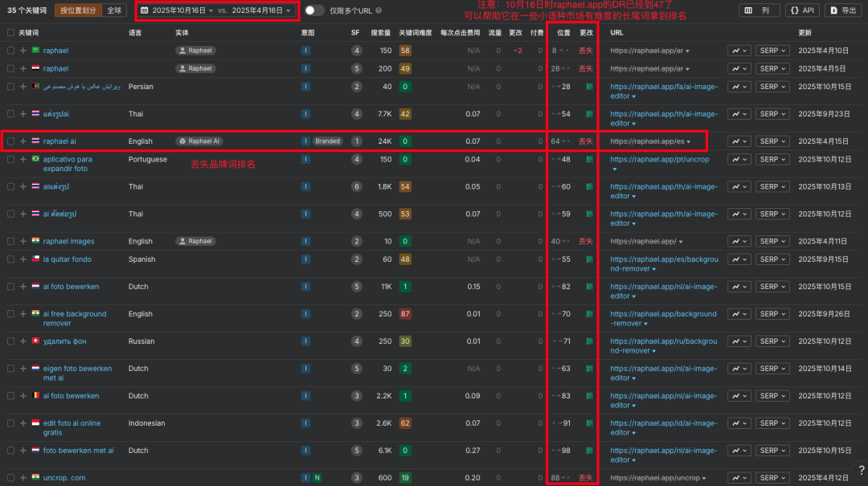This screenshot has width=868, height=486.
Task: Open keyword link 'ia quitar fondo'
Action: coord(67,259)
